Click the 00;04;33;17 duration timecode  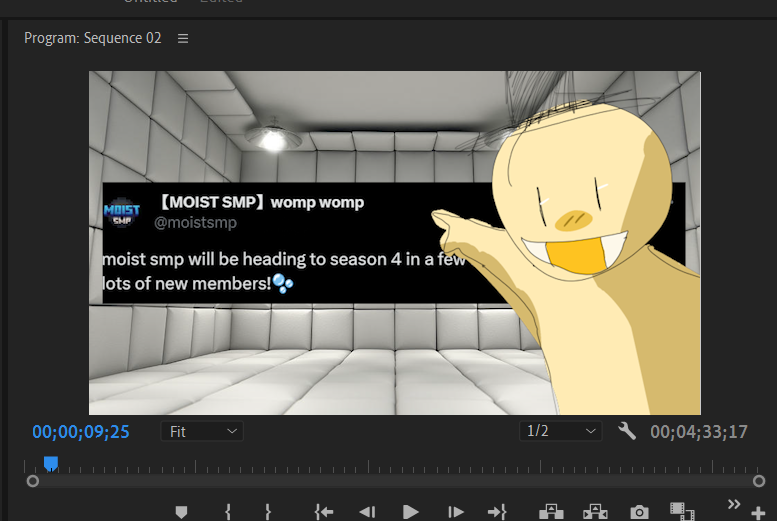pos(699,432)
